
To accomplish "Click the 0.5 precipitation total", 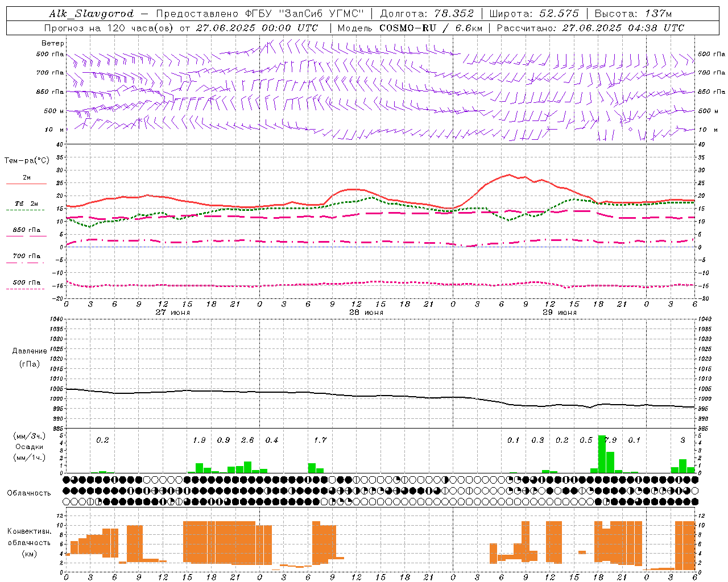I will [x=586, y=440].
